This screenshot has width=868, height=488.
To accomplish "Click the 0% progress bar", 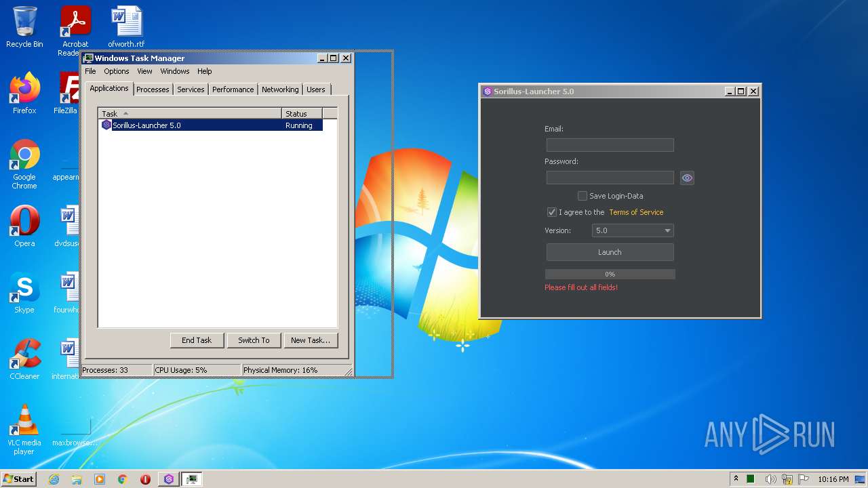I will click(610, 274).
